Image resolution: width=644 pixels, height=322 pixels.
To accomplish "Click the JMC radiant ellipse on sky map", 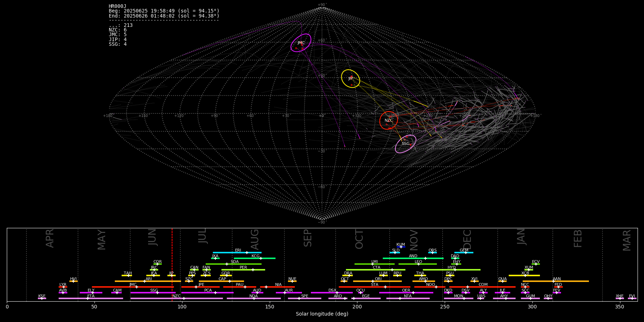I will click(301, 43).
